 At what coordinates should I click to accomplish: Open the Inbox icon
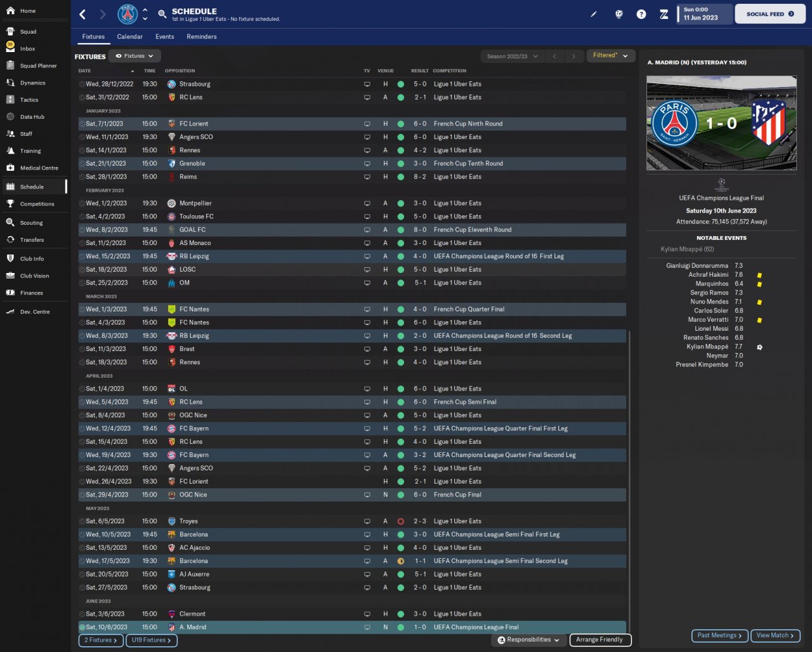(10, 48)
